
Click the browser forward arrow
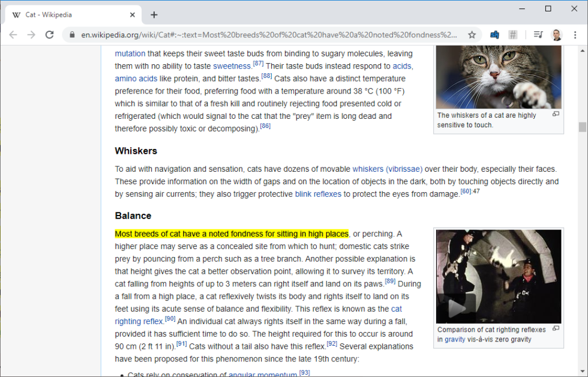point(31,35)
